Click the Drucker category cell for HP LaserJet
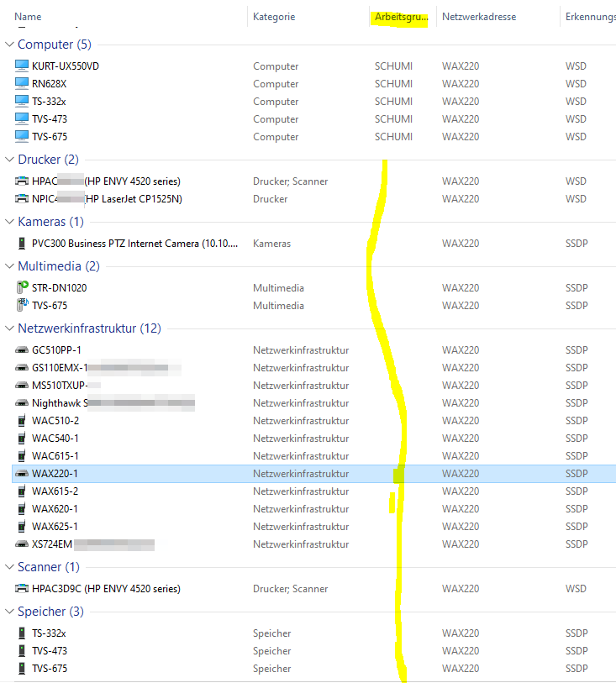Viewport: 616px width, 683px height. pyautogui.click(x=270, y=198)
